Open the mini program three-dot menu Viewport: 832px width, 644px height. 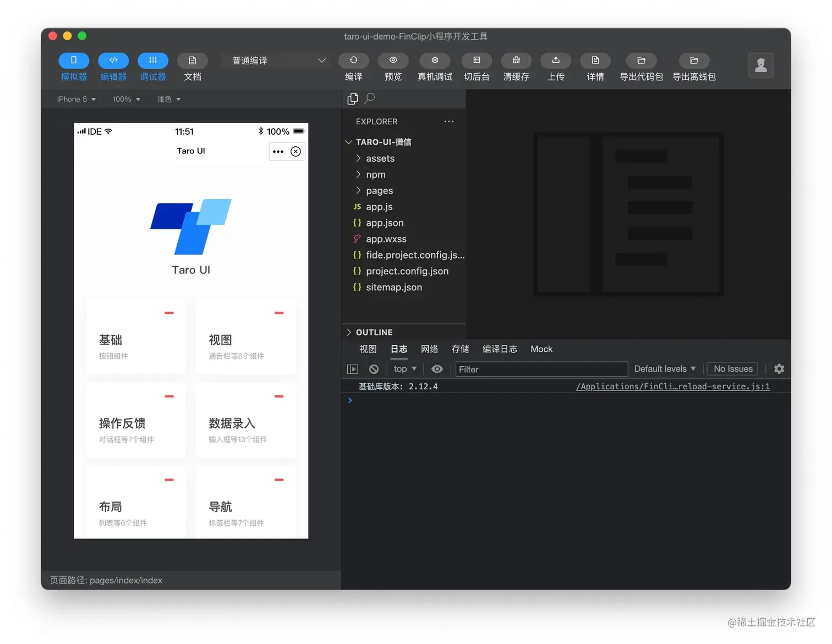point(278,152)
